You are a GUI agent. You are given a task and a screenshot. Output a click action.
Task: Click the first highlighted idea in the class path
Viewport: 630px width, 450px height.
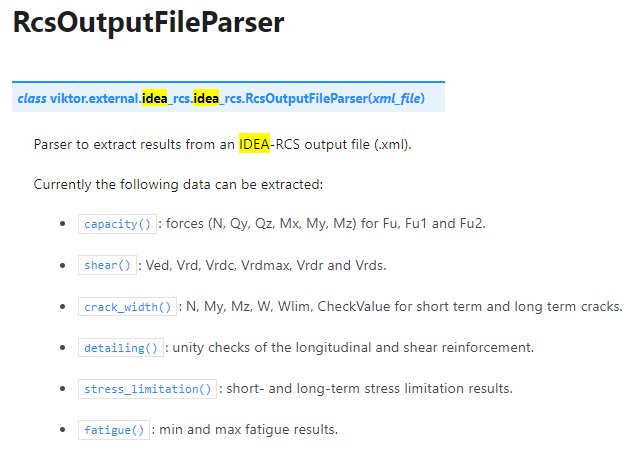[x=155, y=98]
